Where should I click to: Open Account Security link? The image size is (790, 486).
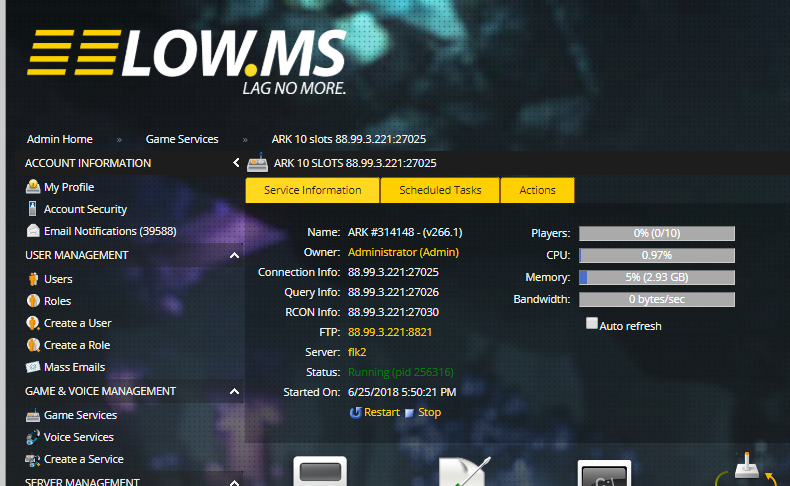85,209
